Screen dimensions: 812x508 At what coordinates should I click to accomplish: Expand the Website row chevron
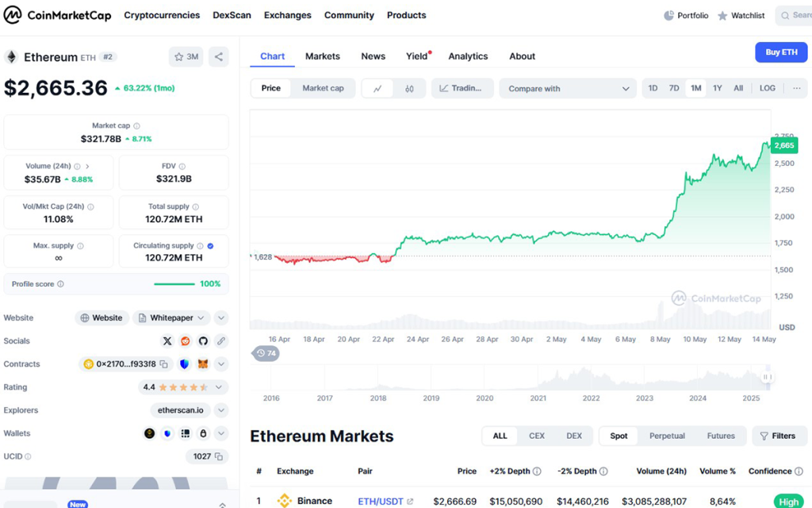[221, 317]
